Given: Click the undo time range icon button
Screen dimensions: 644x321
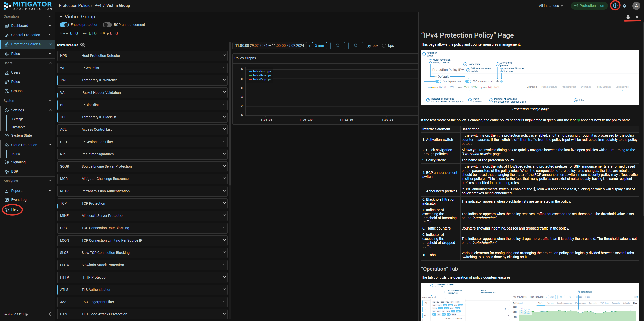Looking at the screenshot, I should click(x=337, y=45).
